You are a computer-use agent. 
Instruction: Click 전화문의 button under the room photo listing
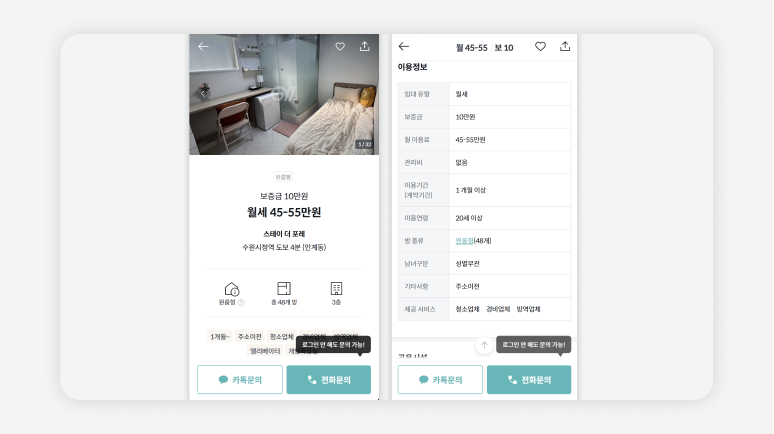pyautogui.click(x=329, y=380)
